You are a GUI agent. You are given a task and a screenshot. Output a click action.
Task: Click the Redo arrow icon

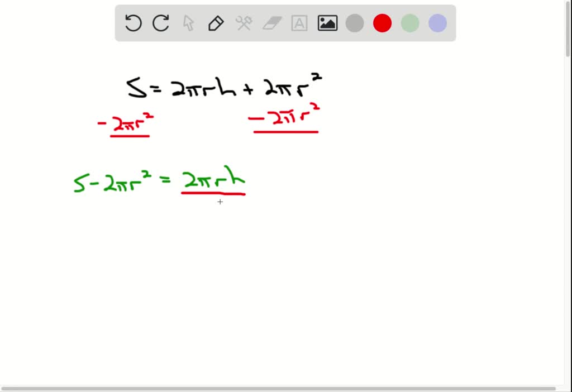pyautogui.click(x=160, y=23)
